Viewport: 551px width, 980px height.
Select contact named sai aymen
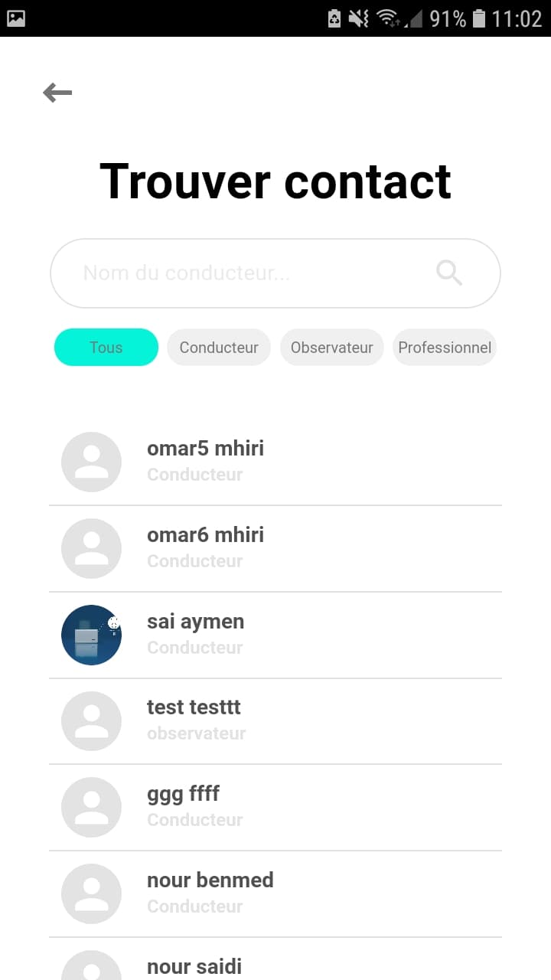[x=195, y=622]
